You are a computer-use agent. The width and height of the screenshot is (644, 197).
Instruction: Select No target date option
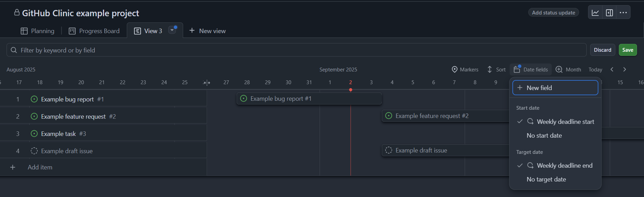pyautogui.click(x=555, y=179)
